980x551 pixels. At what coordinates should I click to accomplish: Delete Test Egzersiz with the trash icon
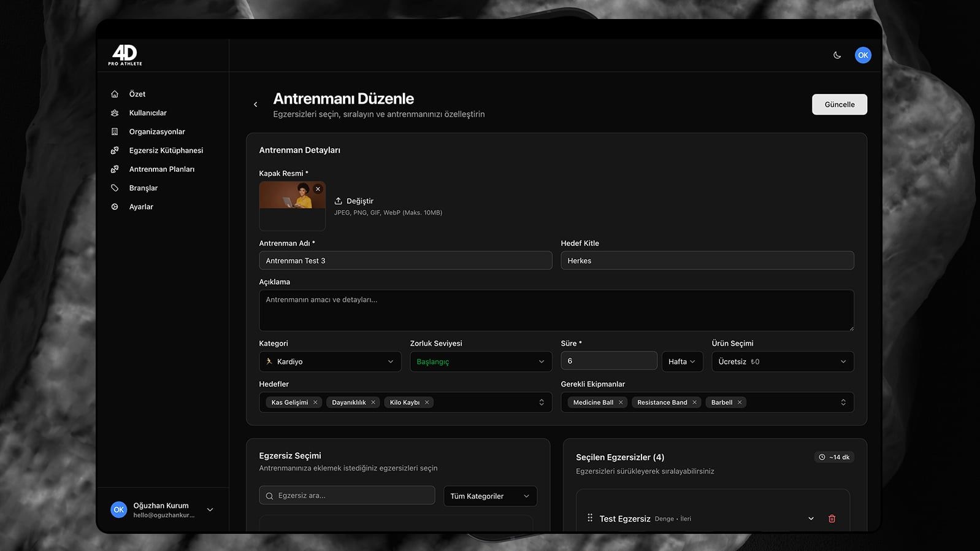[x=832, y=518]
